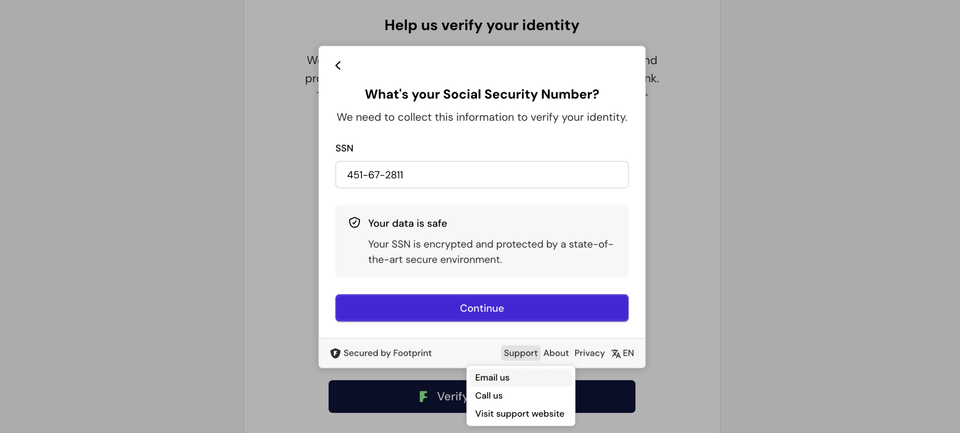Click the translate language icon

(x=616, y=353)
